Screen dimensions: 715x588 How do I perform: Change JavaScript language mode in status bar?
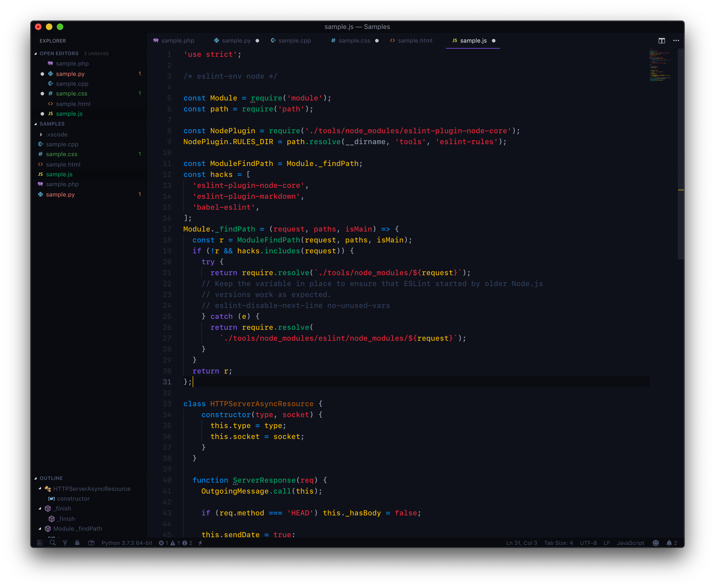(x=630, y=543)
